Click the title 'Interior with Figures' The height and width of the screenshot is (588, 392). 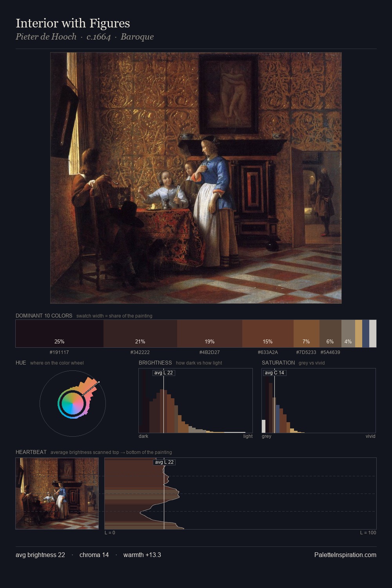pos(73,24)
